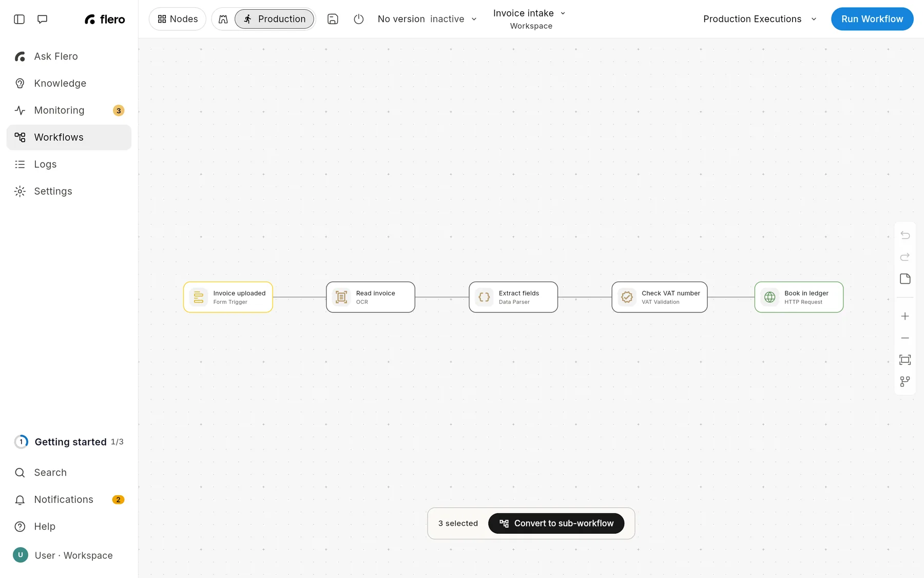Click the flero logo
This screenshot has width=924, height=578.
tap(105, 19)
